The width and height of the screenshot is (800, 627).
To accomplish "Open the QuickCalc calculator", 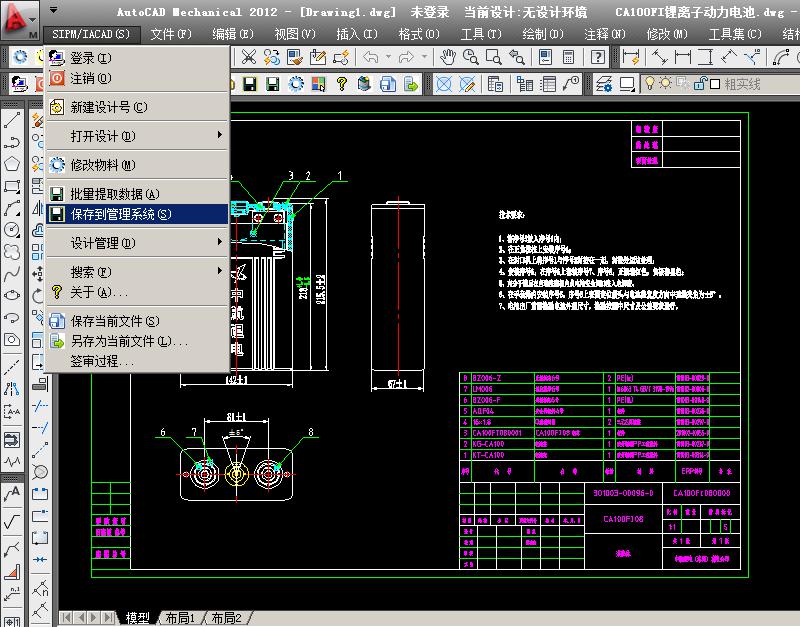I will coord(568,57).
